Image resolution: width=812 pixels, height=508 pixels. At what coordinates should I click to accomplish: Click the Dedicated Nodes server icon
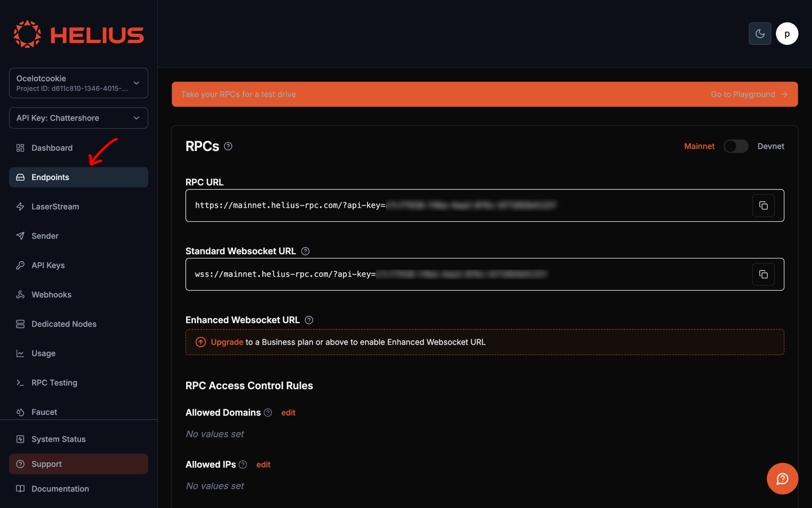pos(20,324)
